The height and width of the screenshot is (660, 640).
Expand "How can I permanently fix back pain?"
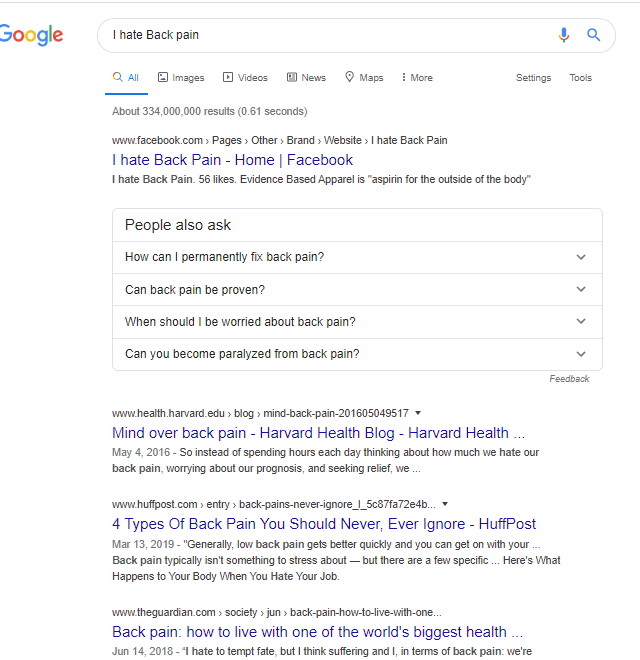[357, 257]
